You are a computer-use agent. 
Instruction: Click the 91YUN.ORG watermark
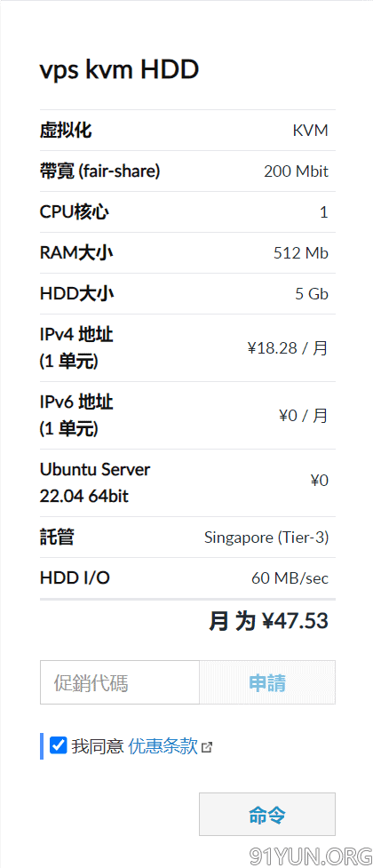tap(311, 856)
